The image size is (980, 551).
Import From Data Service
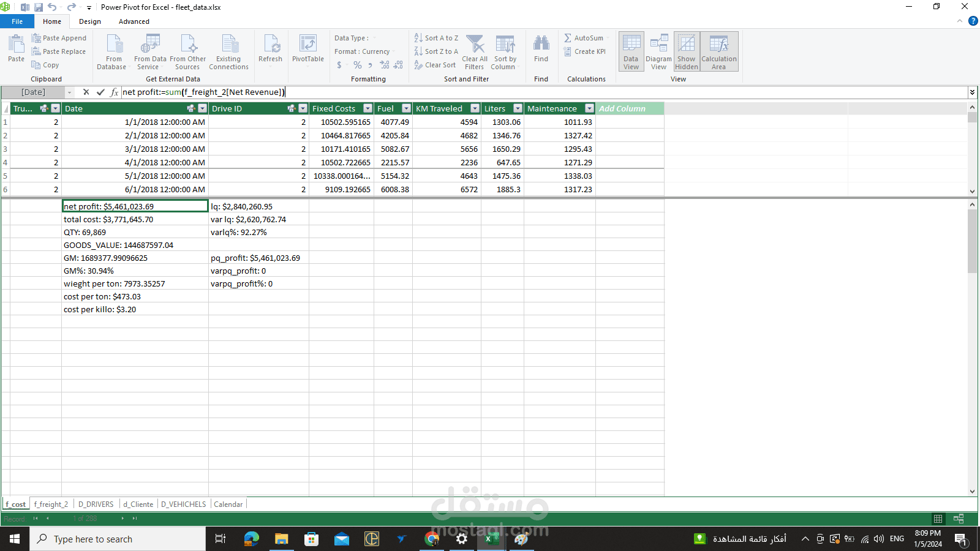(x=150, y=52)
